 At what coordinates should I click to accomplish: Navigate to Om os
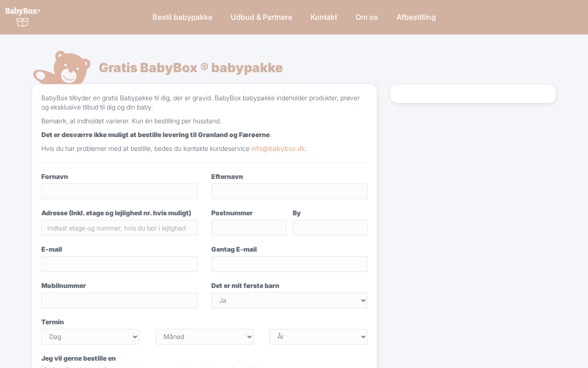[x=367, y=17]
